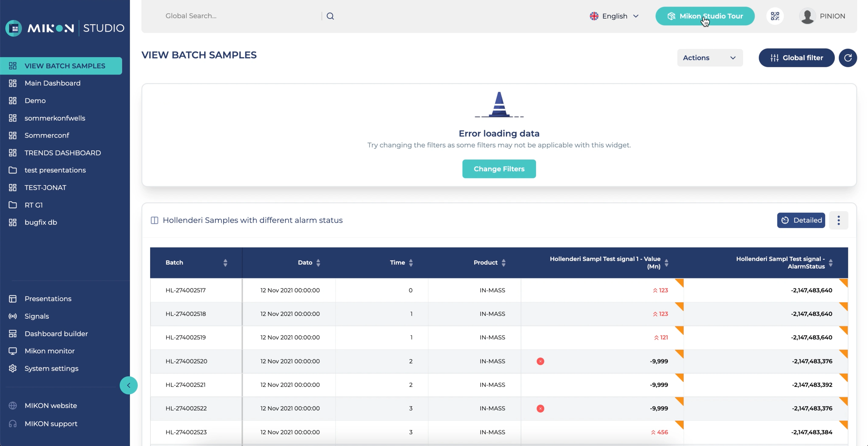Open the widget three-dot options menu

pos(839,220)
